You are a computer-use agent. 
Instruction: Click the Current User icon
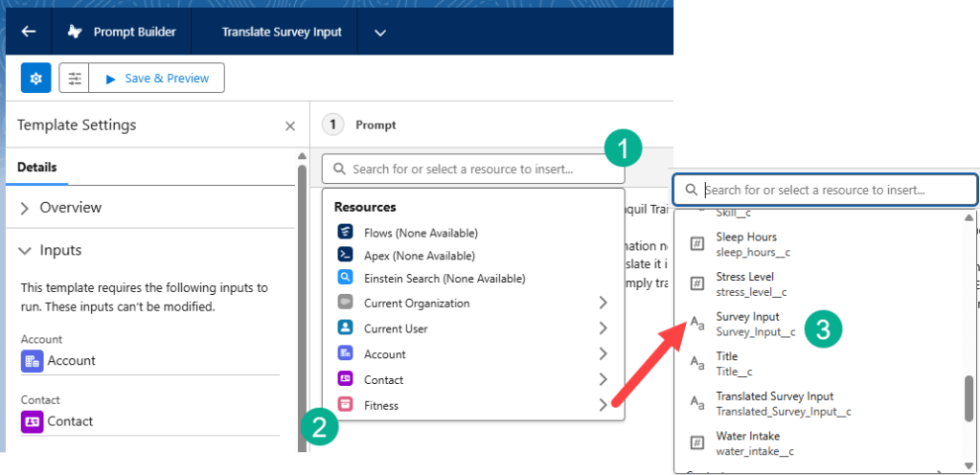pyautogui.click(x=345, y=328)
